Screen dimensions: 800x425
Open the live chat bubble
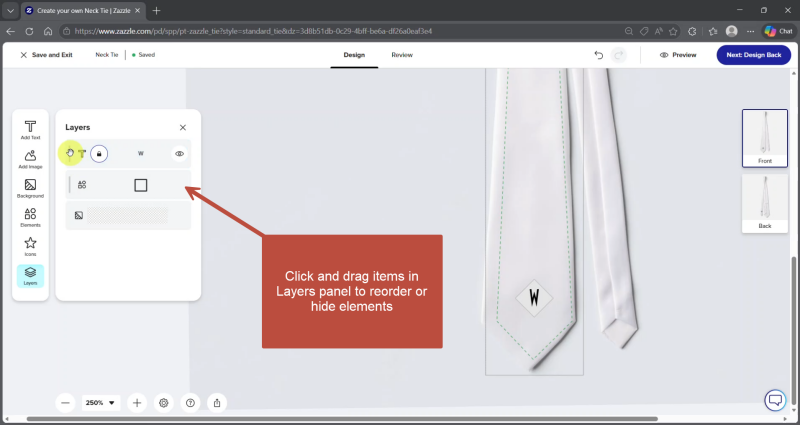click(x=774, y=400)
